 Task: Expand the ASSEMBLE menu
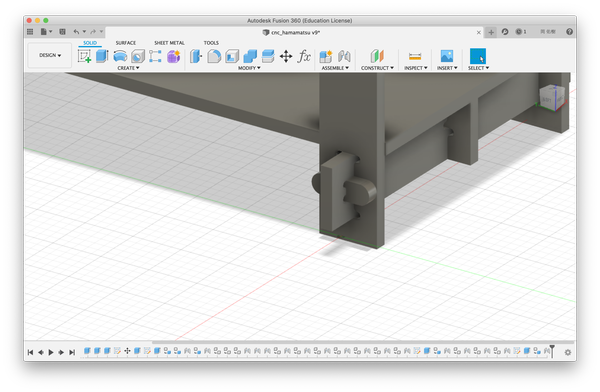pos(335,68)
